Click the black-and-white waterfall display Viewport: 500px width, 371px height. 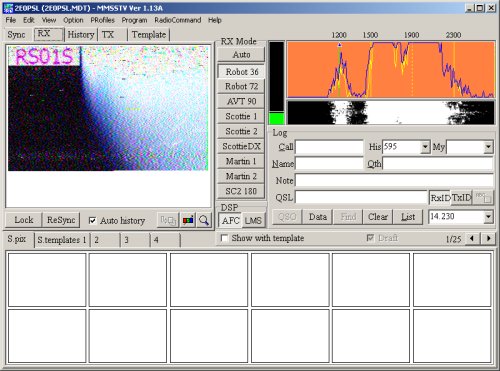[391, 113]
